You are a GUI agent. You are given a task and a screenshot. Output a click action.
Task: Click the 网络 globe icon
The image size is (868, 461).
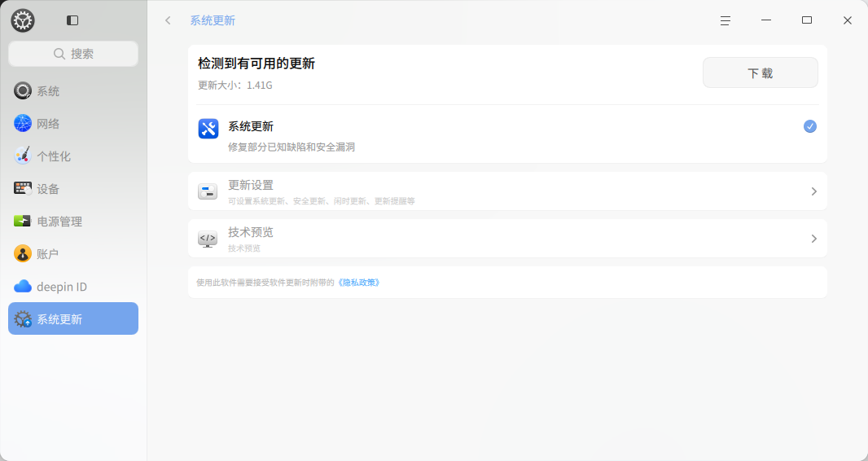[23, 123]
